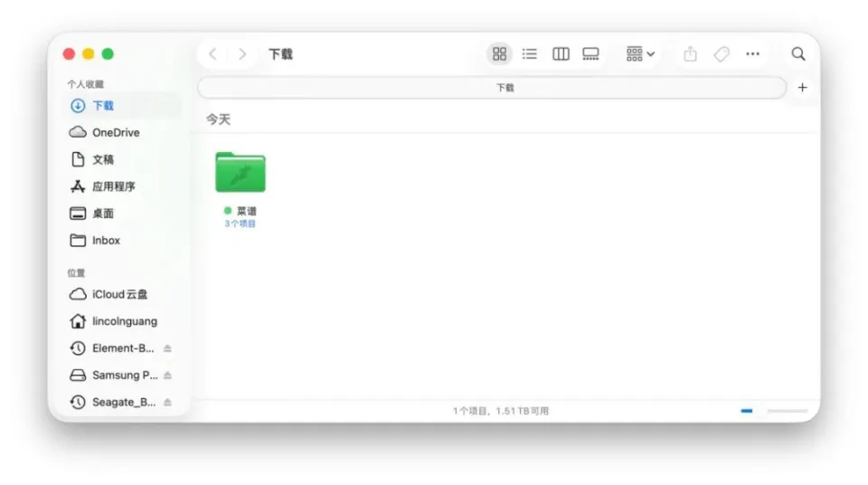Open the more actions ellipsis menu
868x485 pixels.
coord(752,54)
